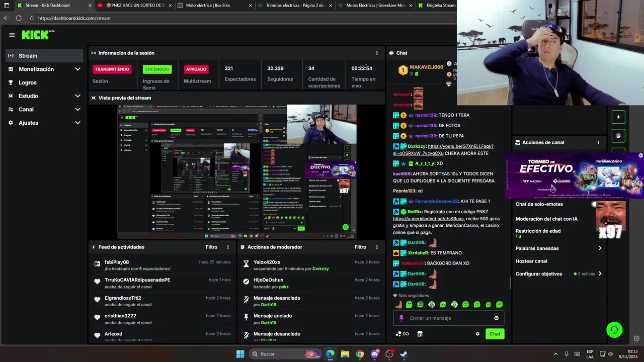
Task: Switch to the Trimotos eléctricas tab
Action: tap(296, 5)
